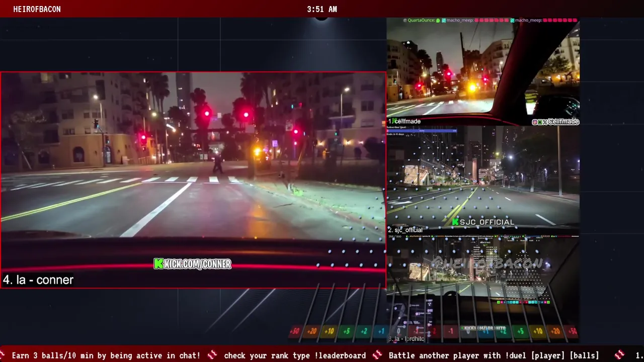The height and width of the screenshot is (362, 644).
Task: Click the badge icon before QuartaOunce's chat name
Action: 405,21
